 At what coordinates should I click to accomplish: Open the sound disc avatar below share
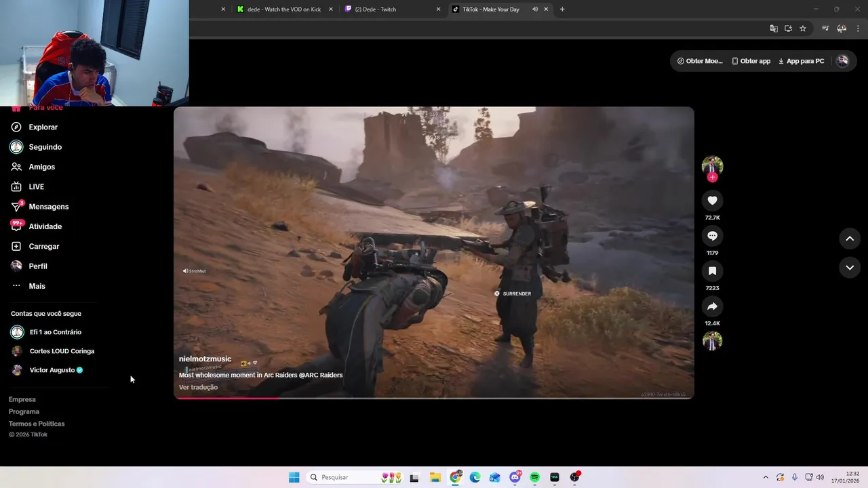[712, 341]
